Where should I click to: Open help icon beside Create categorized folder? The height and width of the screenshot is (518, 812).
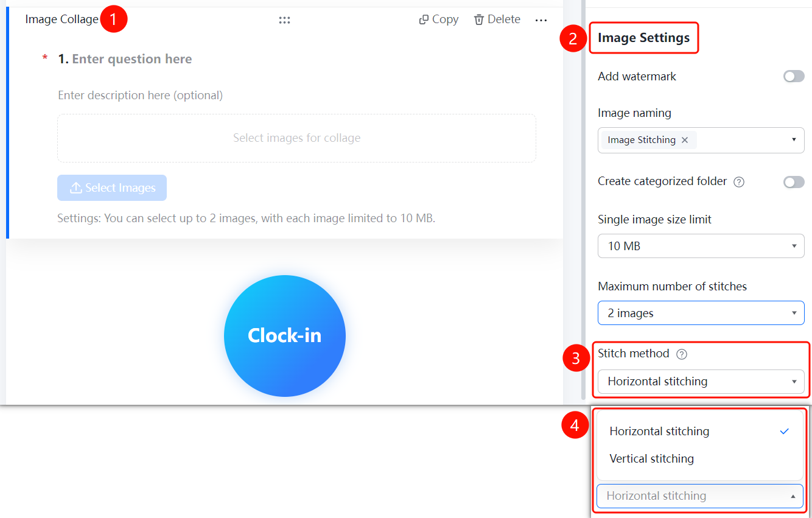[739, 182]
